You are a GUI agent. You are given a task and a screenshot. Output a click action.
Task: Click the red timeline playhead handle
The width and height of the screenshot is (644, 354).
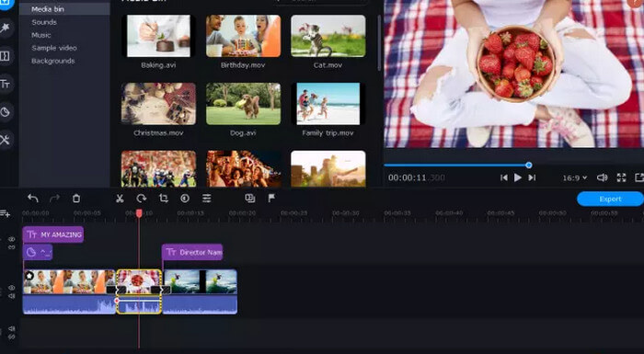pyautogui.click(x=139, y=213)
